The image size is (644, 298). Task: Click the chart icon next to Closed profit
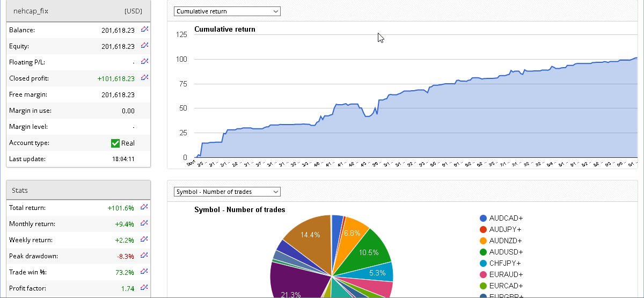pyautogui.click(x=144, y=78)
